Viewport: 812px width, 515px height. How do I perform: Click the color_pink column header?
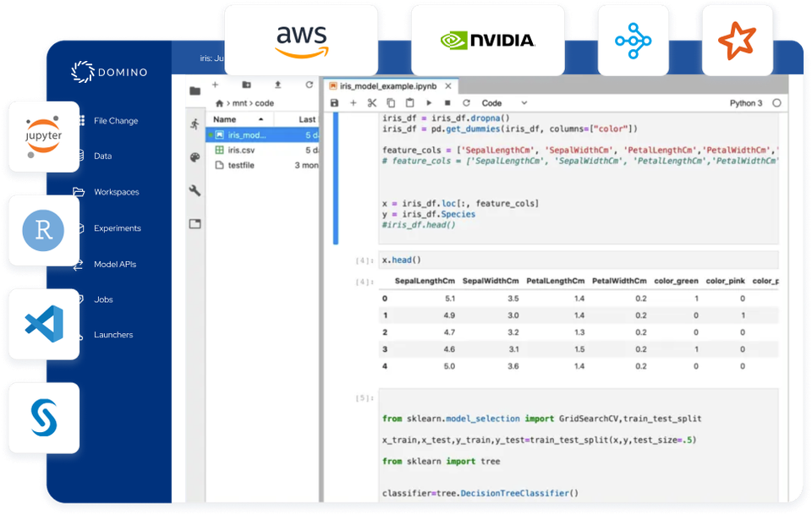click(725, 281)
